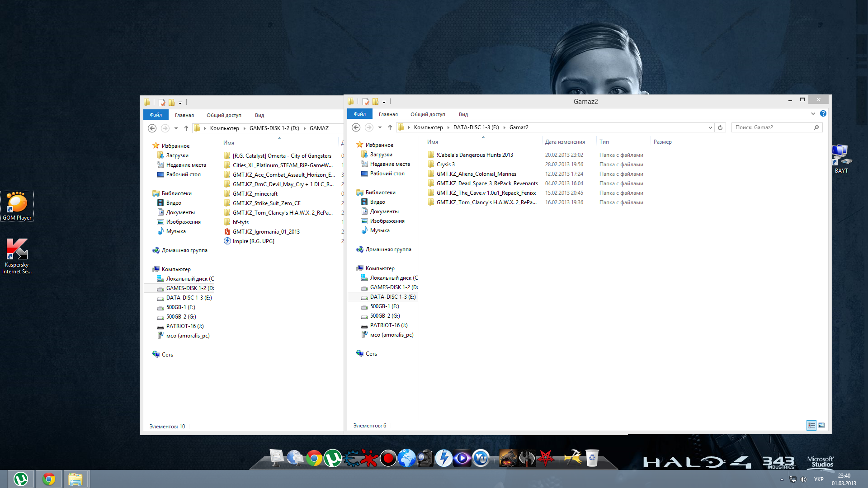Select Impire [R.G. UPG] file
This screenshot has width=868, height=488.
click(x=253, y=241)
